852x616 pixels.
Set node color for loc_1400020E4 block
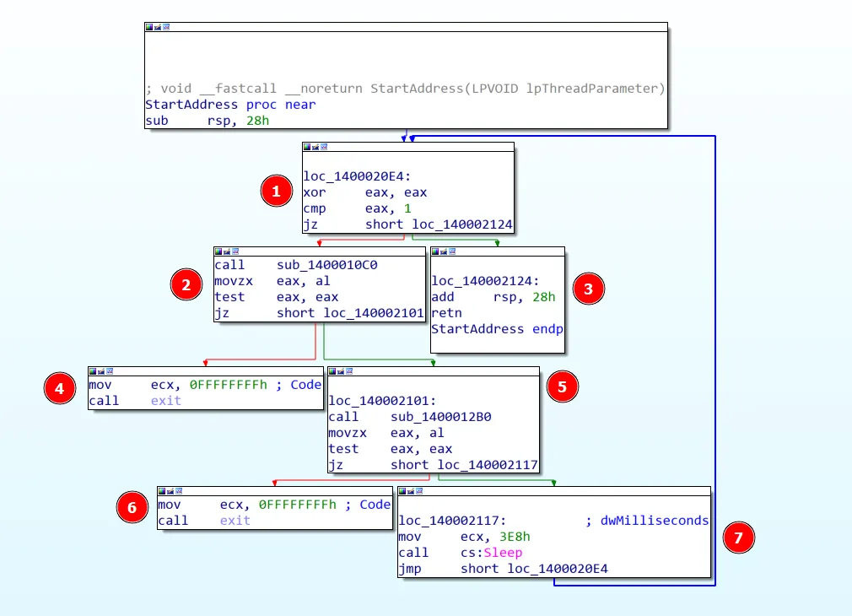tap(307, 147)
